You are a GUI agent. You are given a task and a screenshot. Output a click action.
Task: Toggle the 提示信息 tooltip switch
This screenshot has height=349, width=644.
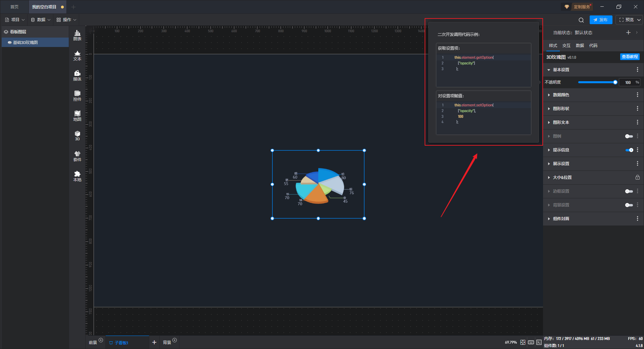(x=629, y=150)
